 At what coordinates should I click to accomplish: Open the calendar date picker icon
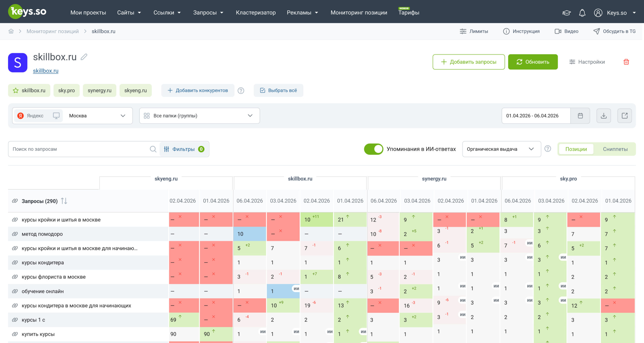pos(580,116)
